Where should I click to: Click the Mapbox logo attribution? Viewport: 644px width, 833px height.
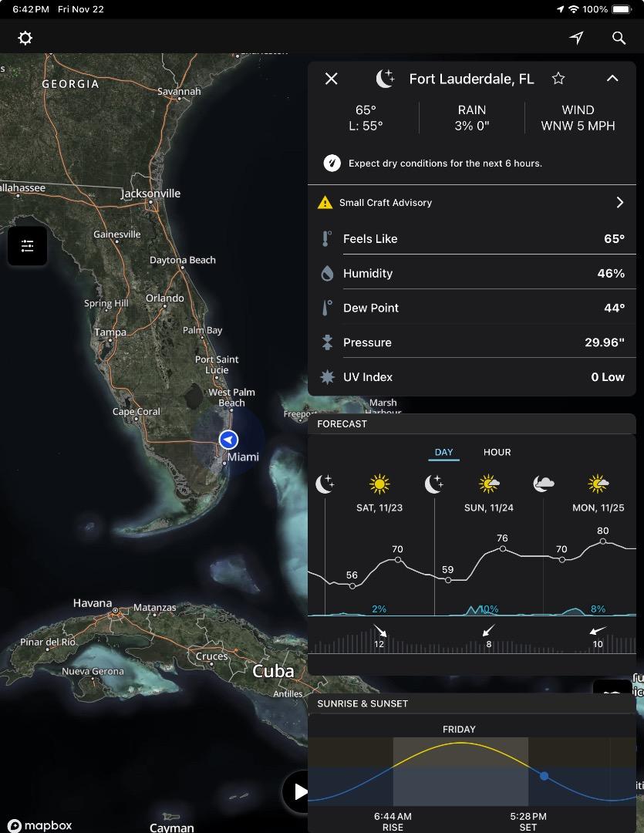point(40,825)
